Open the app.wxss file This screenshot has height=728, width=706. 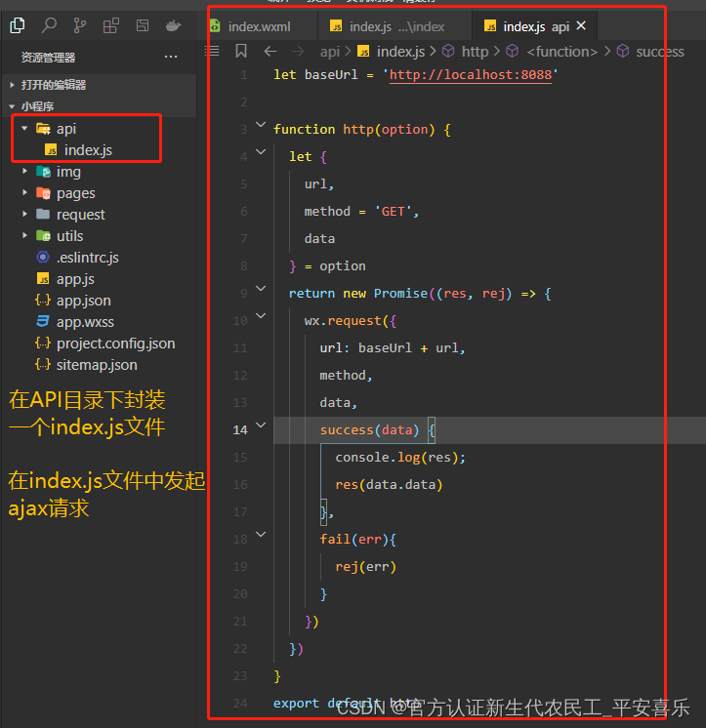pos(85,322)
